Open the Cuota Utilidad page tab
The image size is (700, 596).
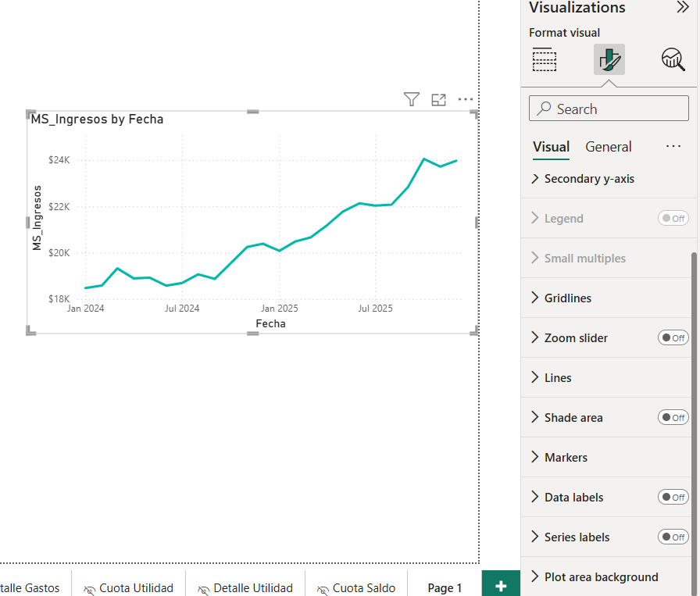129,588
